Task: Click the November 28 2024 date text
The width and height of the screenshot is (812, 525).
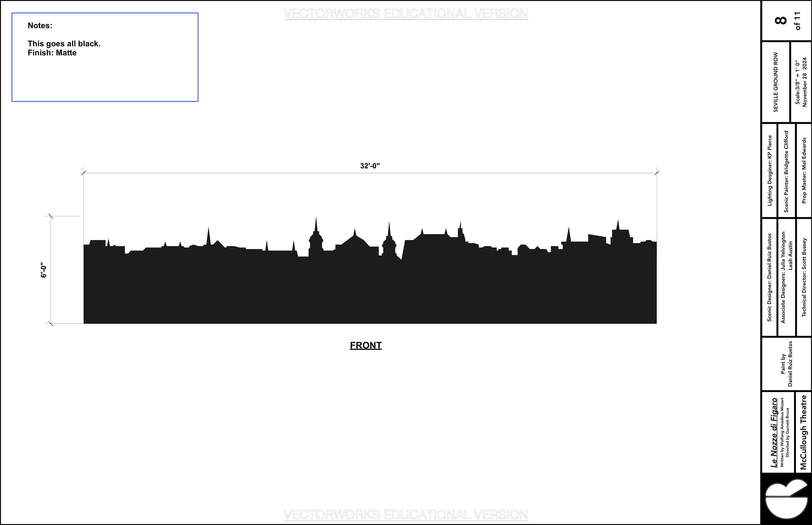Action: click(x=805, y=82)
